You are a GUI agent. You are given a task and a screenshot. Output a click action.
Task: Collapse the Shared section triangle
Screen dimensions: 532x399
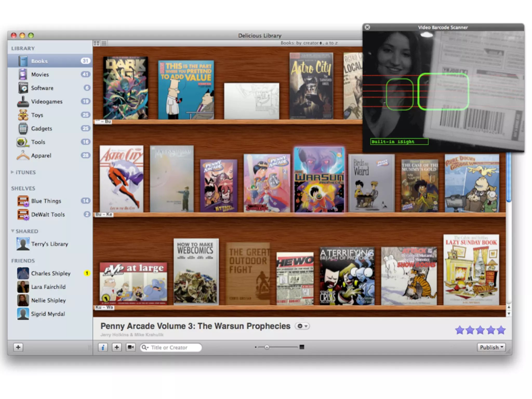[12, 231]
